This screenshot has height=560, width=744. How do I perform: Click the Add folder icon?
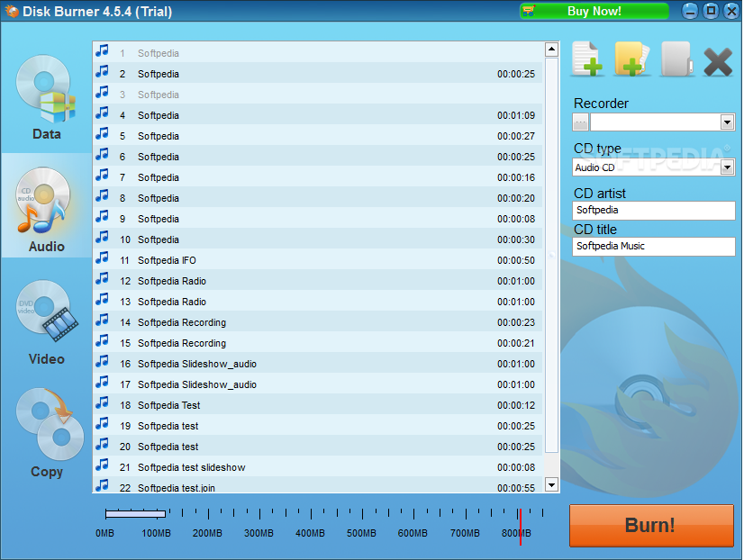(631, 59)
